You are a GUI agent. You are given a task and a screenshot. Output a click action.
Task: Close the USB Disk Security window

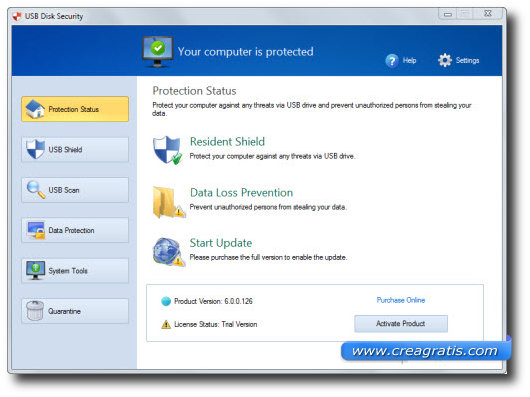[x=488, y=14]
